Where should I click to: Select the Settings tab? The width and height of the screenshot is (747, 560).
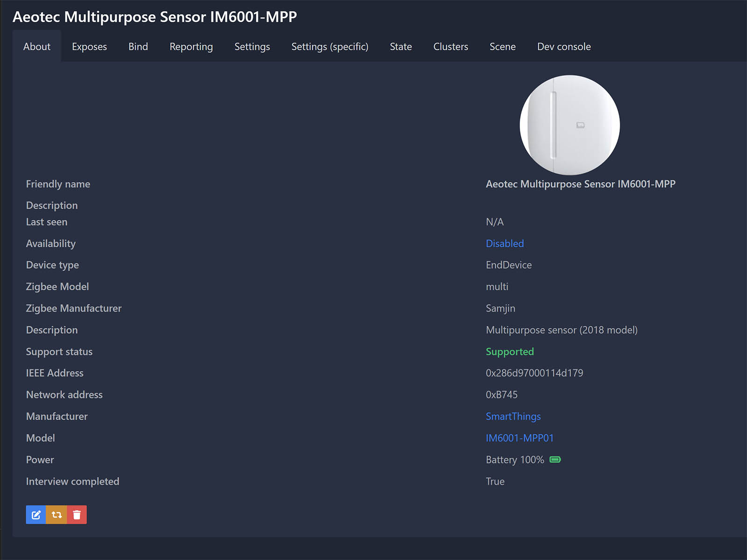252,47
